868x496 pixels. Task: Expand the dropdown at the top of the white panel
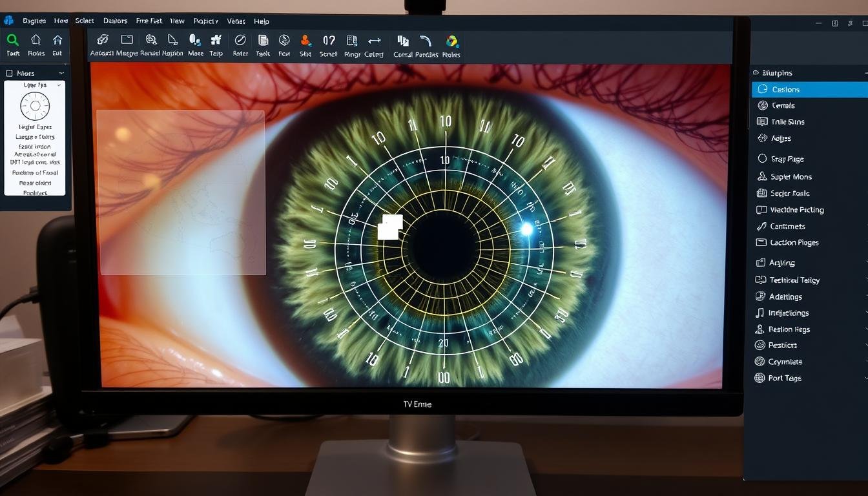(x=59, y=85)
